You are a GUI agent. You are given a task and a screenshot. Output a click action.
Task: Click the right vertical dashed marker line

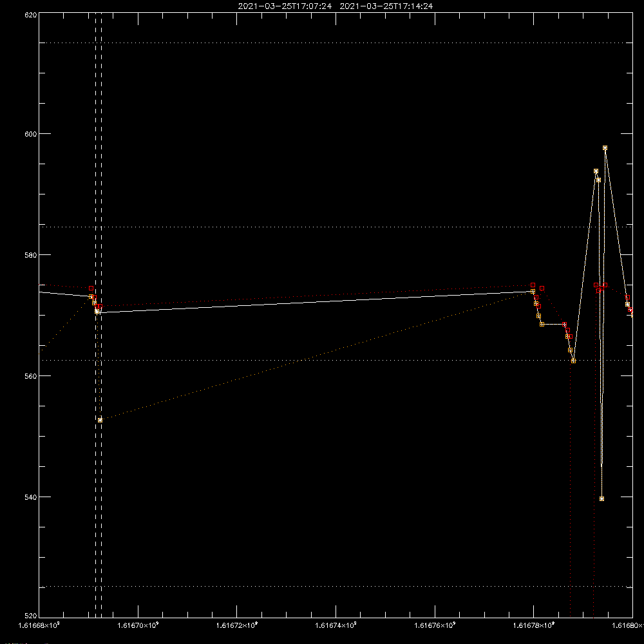(x=102, y=315)
